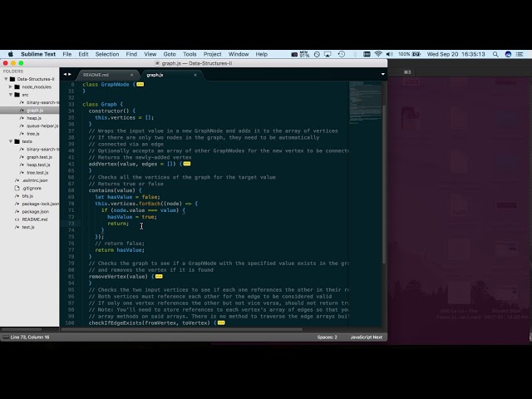The width and height of the screenshot is (532, 399).
Task: Open heap.js in the sidebar
Action: 34,118
